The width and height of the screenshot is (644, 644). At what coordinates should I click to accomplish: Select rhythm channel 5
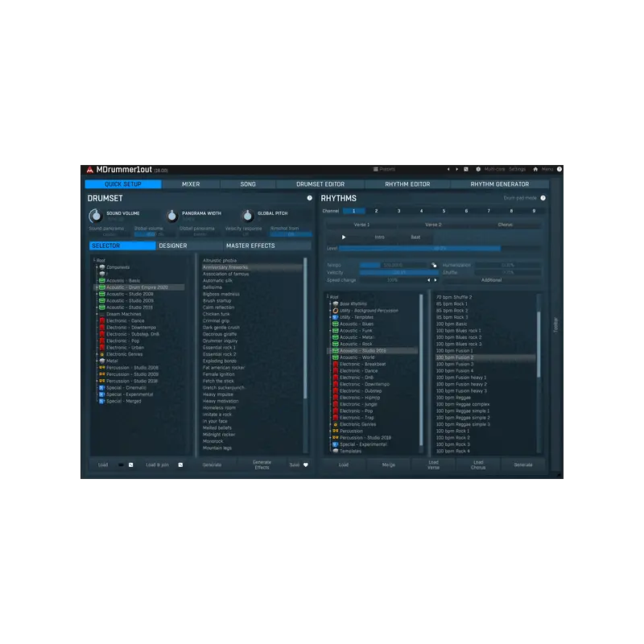tap(444, 211)
